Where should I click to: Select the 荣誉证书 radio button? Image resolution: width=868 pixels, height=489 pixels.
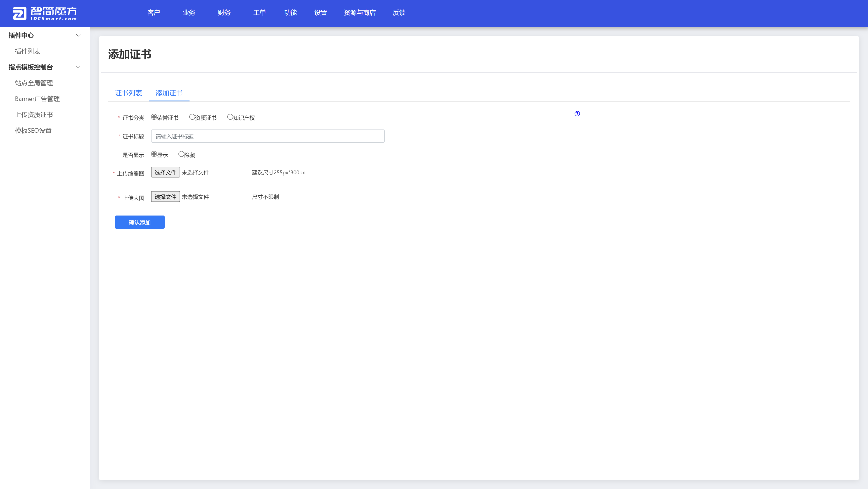click(x=154, y=117)
